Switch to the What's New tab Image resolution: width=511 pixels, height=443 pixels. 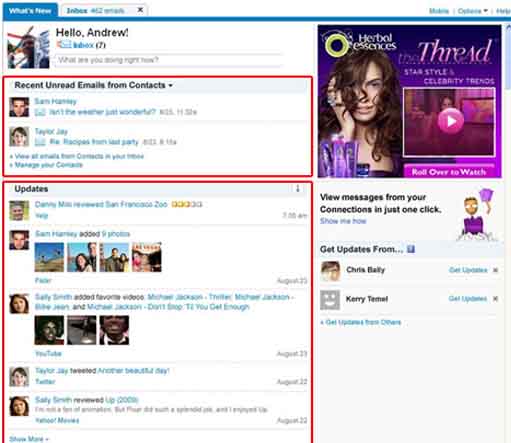click(30, 11)
